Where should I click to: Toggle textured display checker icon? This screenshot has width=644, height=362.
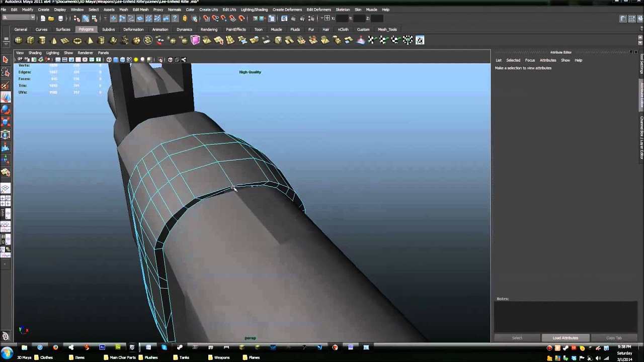129,60
